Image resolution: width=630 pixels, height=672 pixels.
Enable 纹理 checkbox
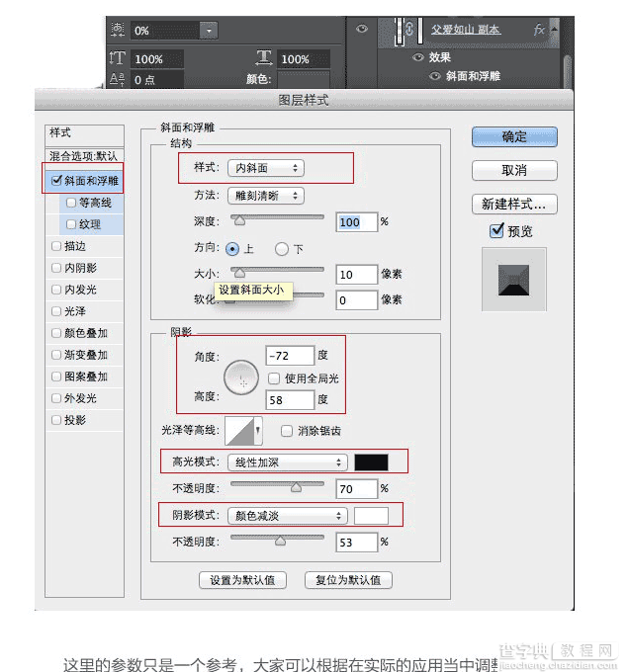pos(71,224)
